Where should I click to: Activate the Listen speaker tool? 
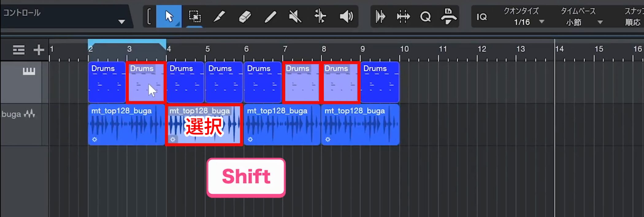346,16
